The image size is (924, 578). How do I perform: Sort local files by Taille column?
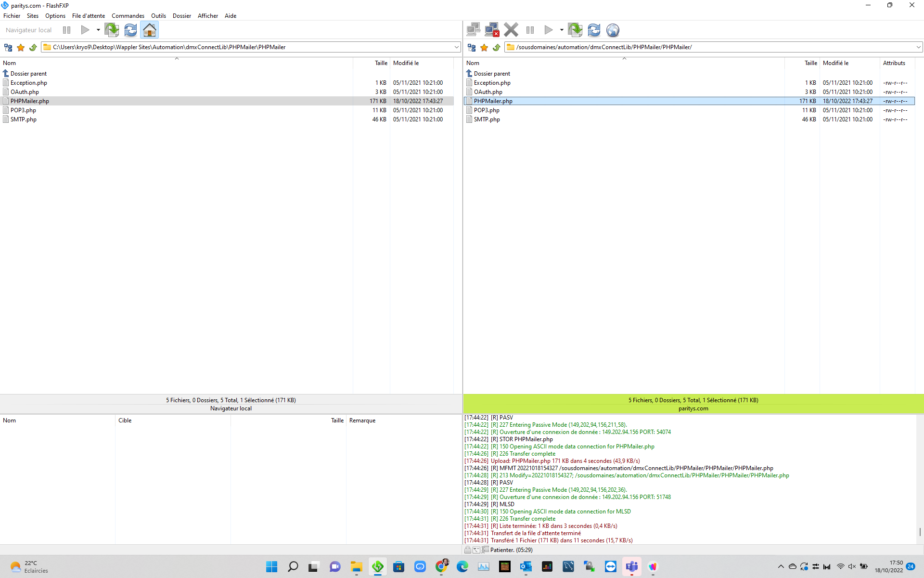(x=381, y=63)
